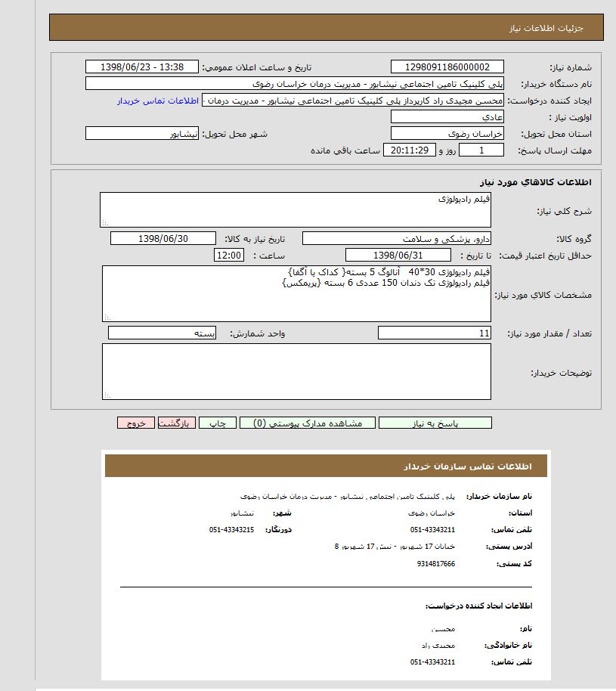This screenshot has height=691, width=616.
Task: Click the شماره نیاز number field
Action: (447, 67)
